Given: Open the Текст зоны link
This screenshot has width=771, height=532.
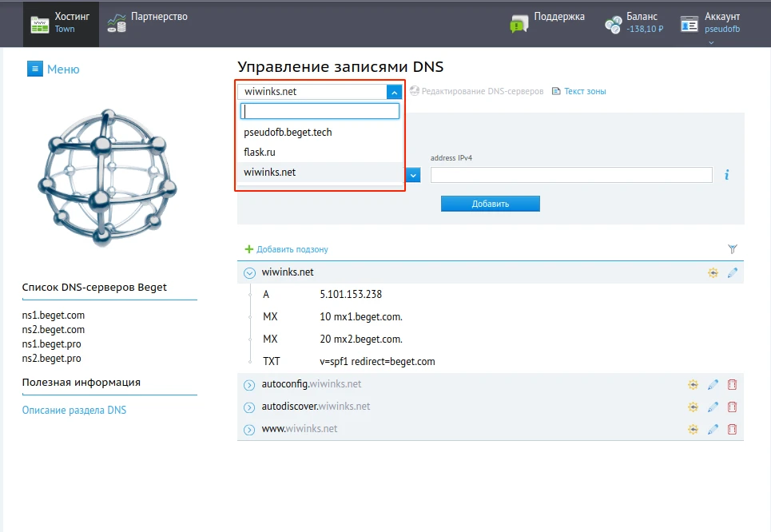Looking at the screenshot, I should pyautogui.click(x=584, y=92).
